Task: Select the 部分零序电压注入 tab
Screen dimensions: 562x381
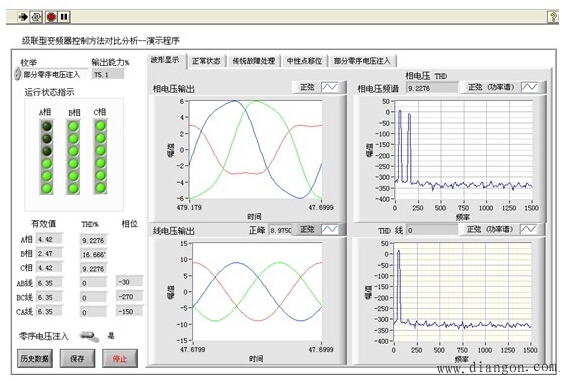Action: (x=362, y=61)
